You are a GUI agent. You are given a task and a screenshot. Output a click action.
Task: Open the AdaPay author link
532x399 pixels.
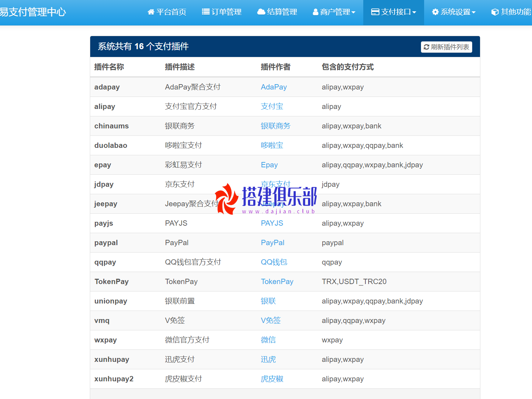pos(274,87)
